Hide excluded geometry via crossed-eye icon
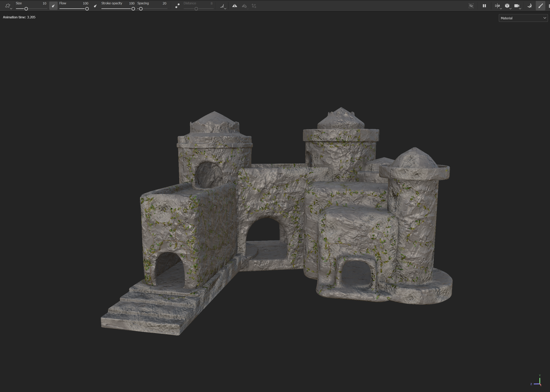 pos(471,6)
